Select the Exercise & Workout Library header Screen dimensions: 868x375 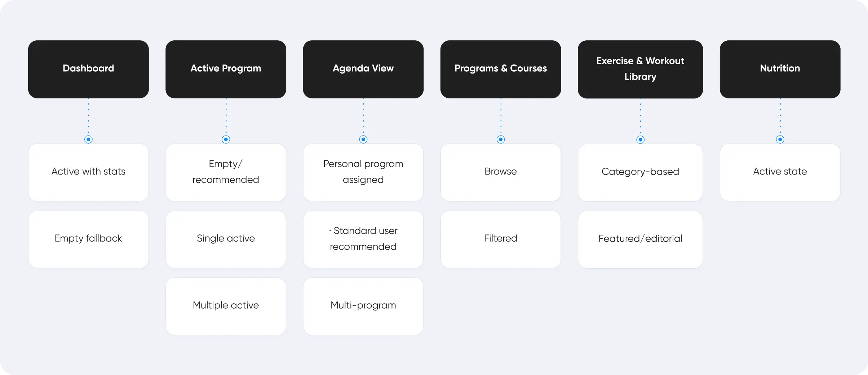pos(641,69)
